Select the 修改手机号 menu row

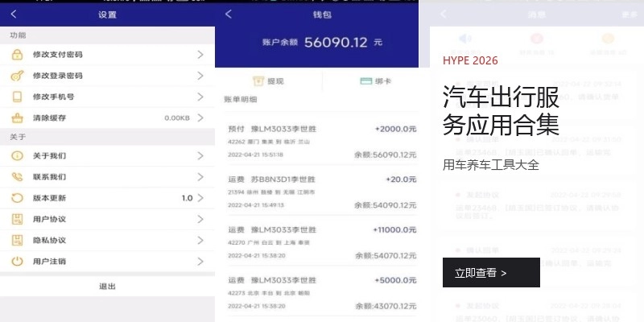[x=107, y=97]
